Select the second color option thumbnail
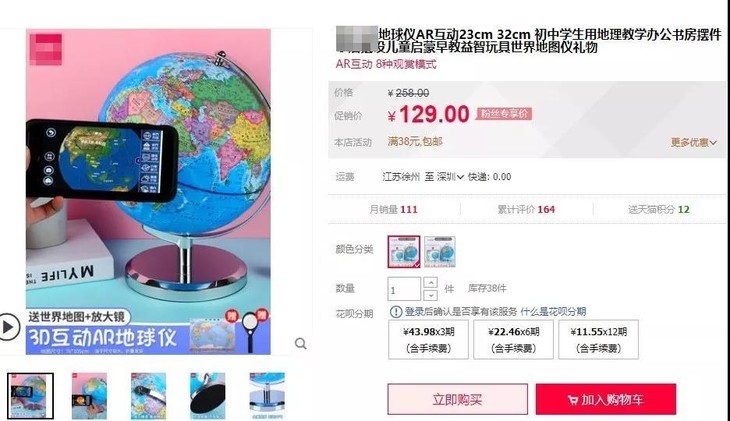The height and width of the screenshot is (421, 730). click(x=439, y=251)
